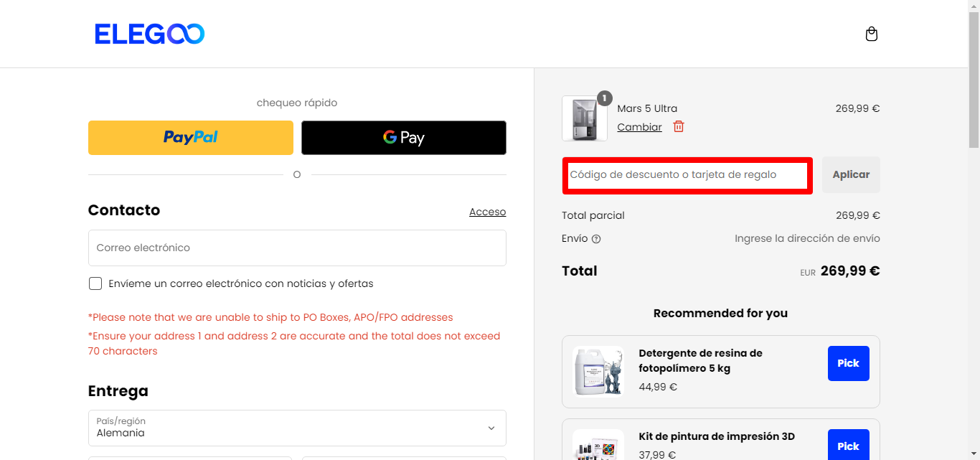Image resolution: width=980 pixels, height=460 pixels.
Task: Pay with the Google Pay button
Action: [404, 138]
